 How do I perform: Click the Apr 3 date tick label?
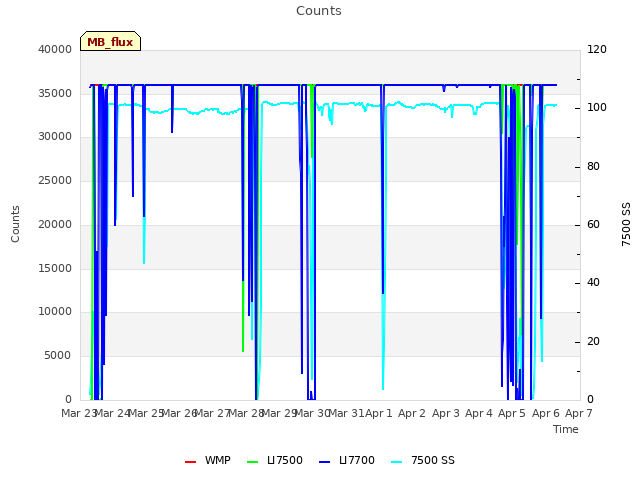point(446,413)
